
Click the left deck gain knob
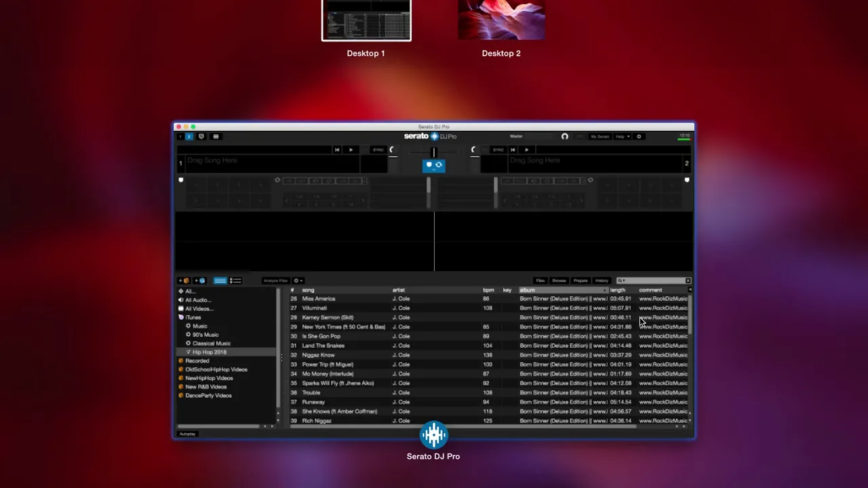click(392, 150)
